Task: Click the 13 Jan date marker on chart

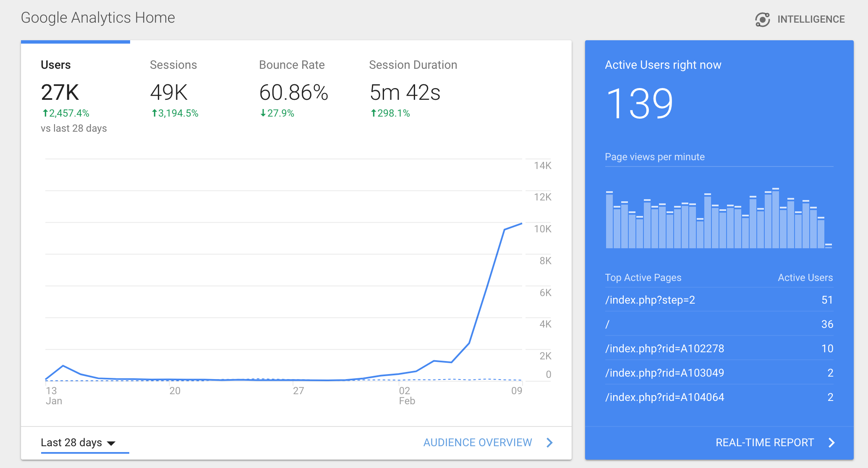Action: click(54, 396)
